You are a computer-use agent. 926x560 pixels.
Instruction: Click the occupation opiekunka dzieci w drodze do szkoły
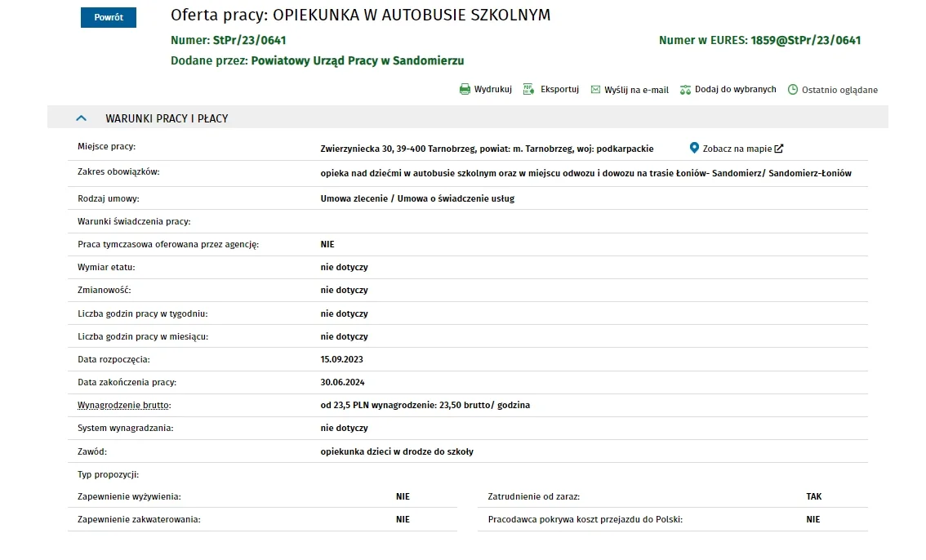click(x=397, y=452)
